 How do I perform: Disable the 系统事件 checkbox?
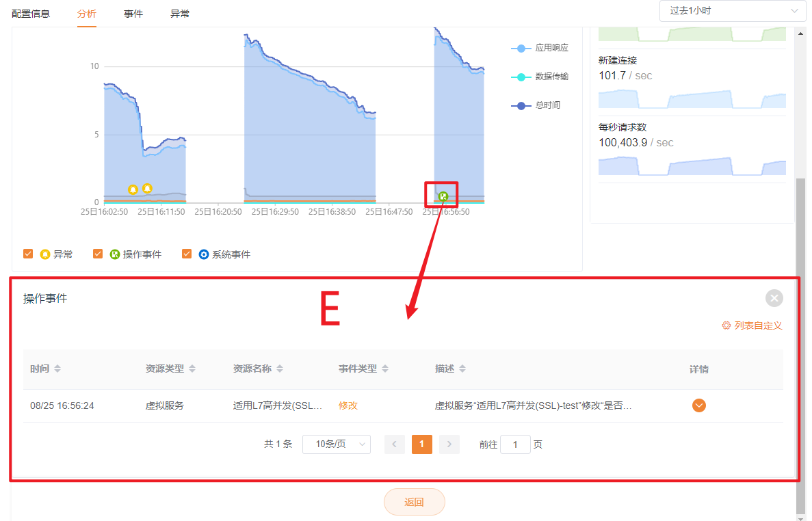click(x=187, y=253)
